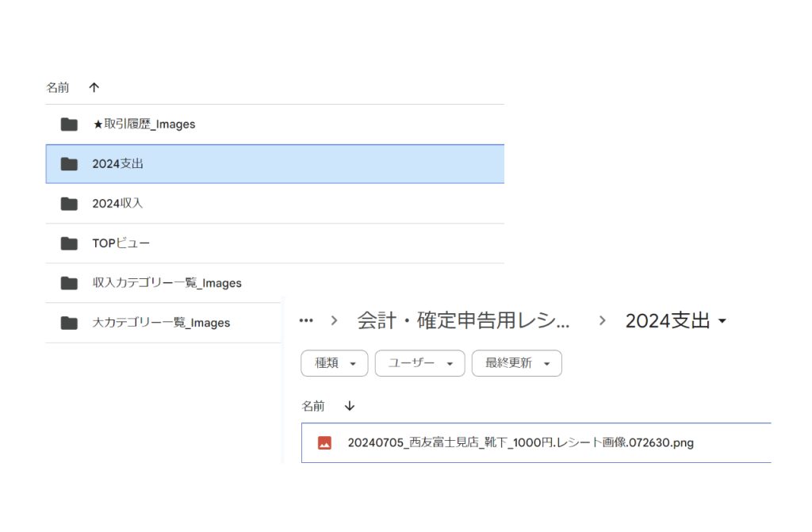Open the 種類 filter dropdown

pos(334,363)
